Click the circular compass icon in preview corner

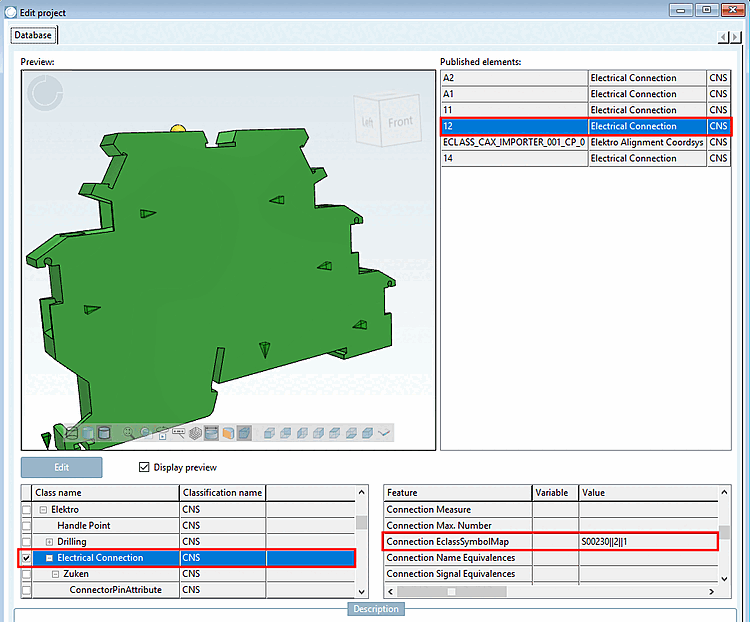[x=44, y=93]
